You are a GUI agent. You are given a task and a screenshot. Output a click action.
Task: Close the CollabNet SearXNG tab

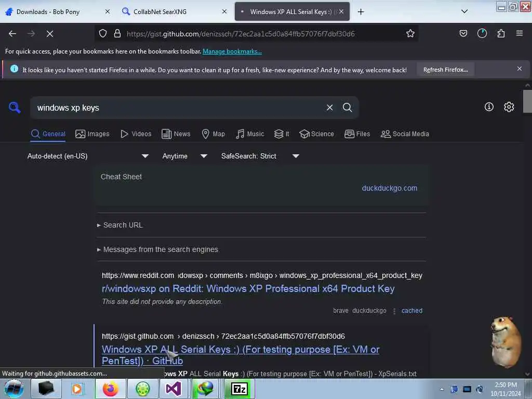coord(224,11)
